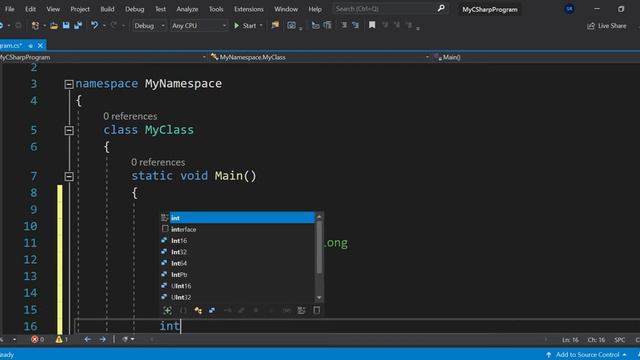Click the pin icon on Program.cs tab

pos(31,46)
